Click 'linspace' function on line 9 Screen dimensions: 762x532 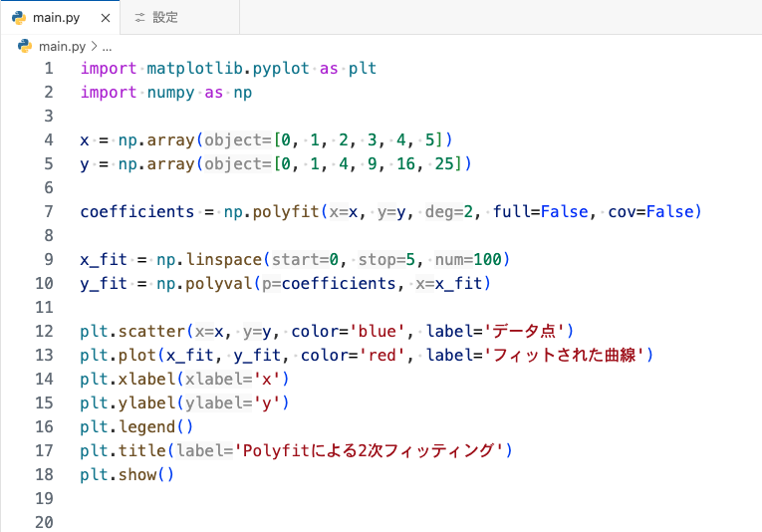click(224, 259)
